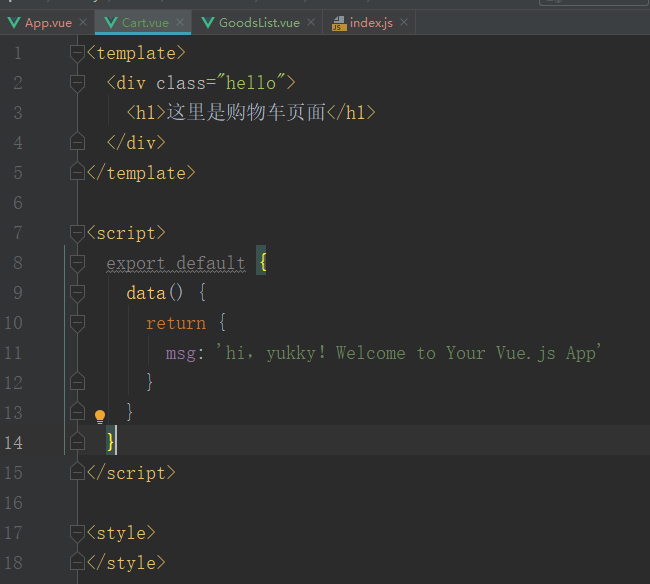This screenshot has height=584, width=650.
Task: Close the GoodsList.vue tab
Action: click(311, 22)
